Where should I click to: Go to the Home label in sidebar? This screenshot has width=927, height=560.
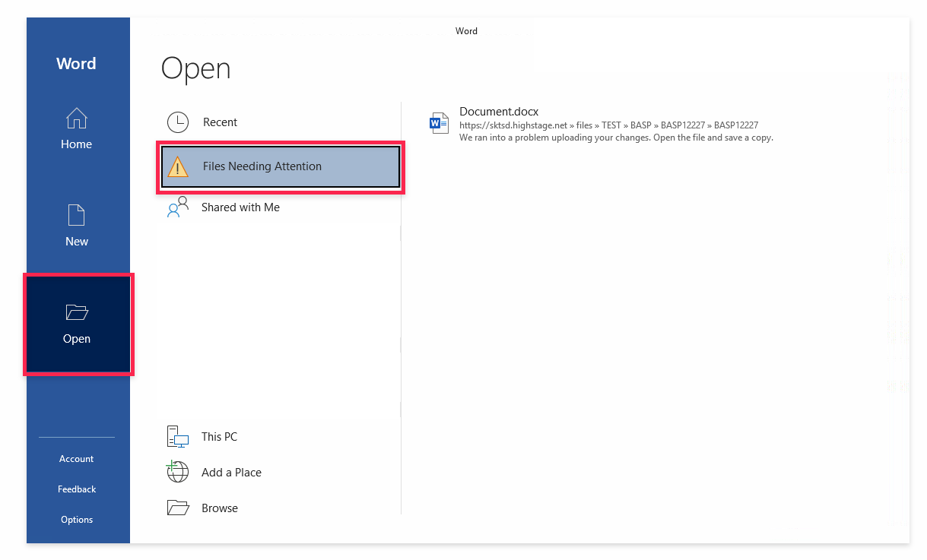click(x=77, y=144)
